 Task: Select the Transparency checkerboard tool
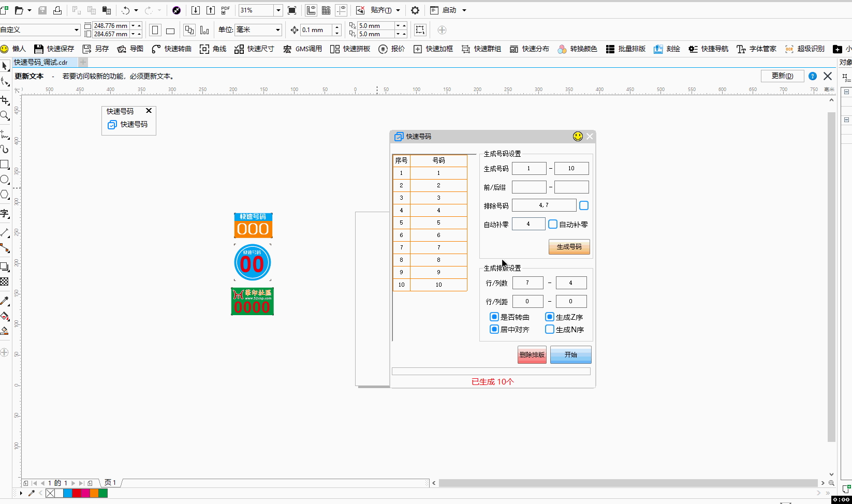pos(5,282)
